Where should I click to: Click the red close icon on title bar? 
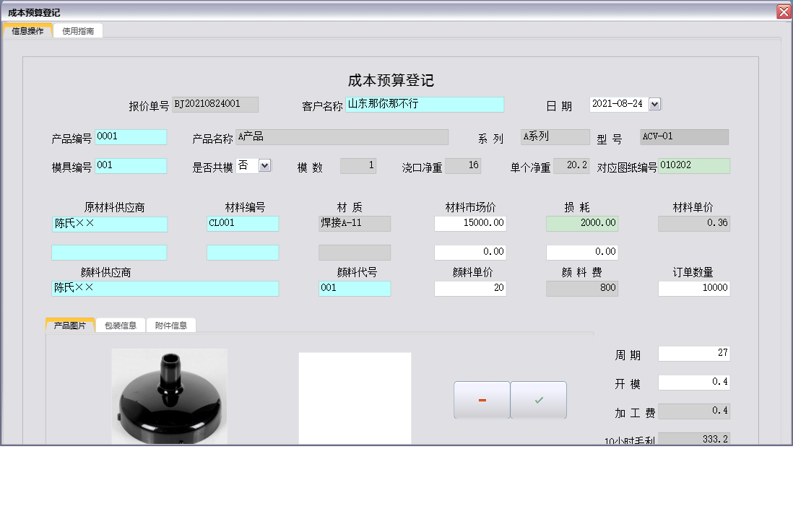point(784,11)
